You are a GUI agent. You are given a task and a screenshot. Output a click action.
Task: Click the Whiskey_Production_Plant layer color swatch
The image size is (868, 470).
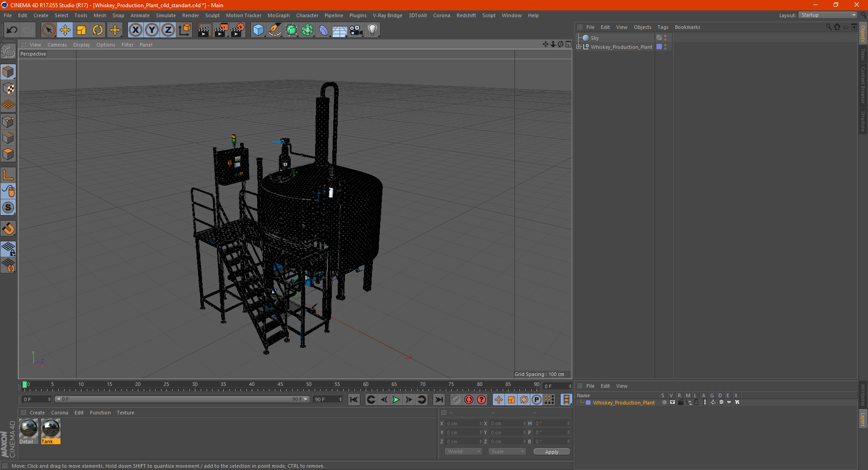(x=588, y=403)
